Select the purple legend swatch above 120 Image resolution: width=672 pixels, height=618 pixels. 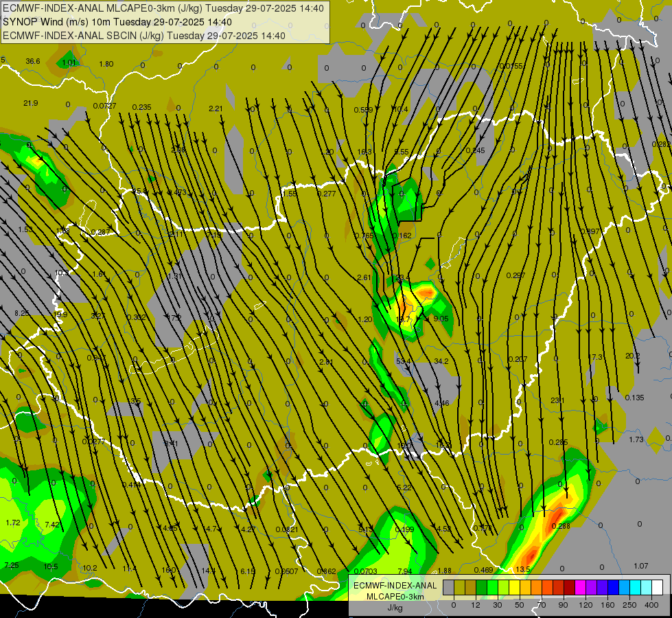point(592,588)
